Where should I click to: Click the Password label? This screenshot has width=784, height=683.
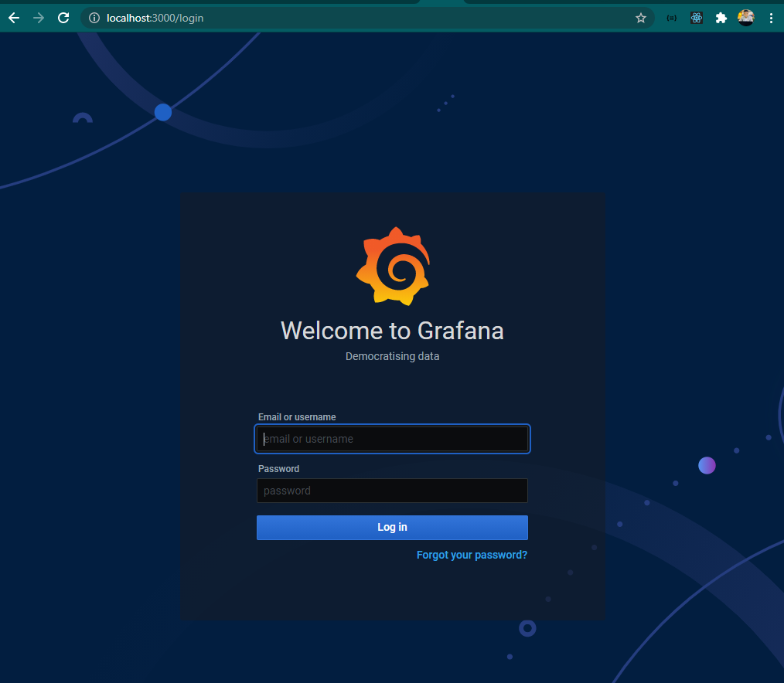(278, 469)
